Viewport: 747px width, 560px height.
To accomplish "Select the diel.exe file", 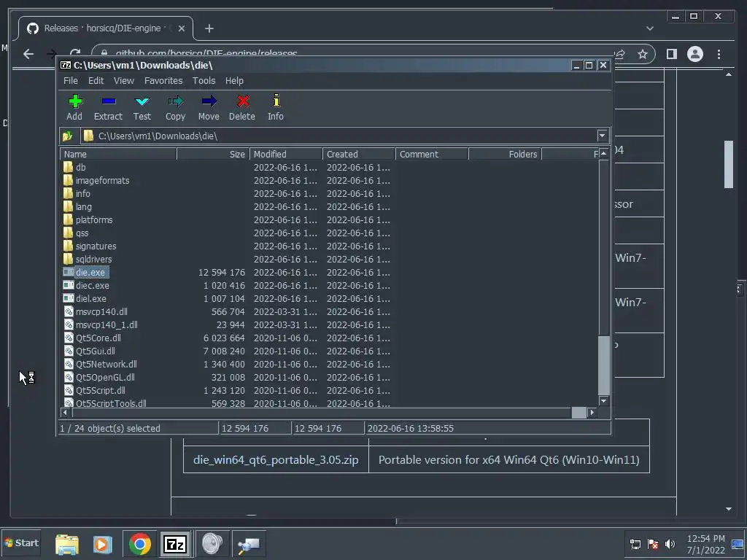I will 90,298.
